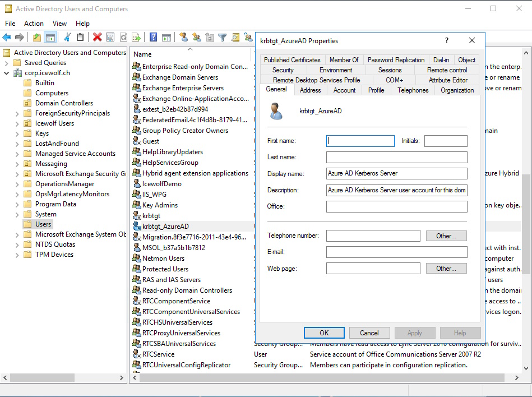Click the domain icon next to corp.icewolf.ch
The height and width of the screenshot is (397, 532).
[17, 72]
